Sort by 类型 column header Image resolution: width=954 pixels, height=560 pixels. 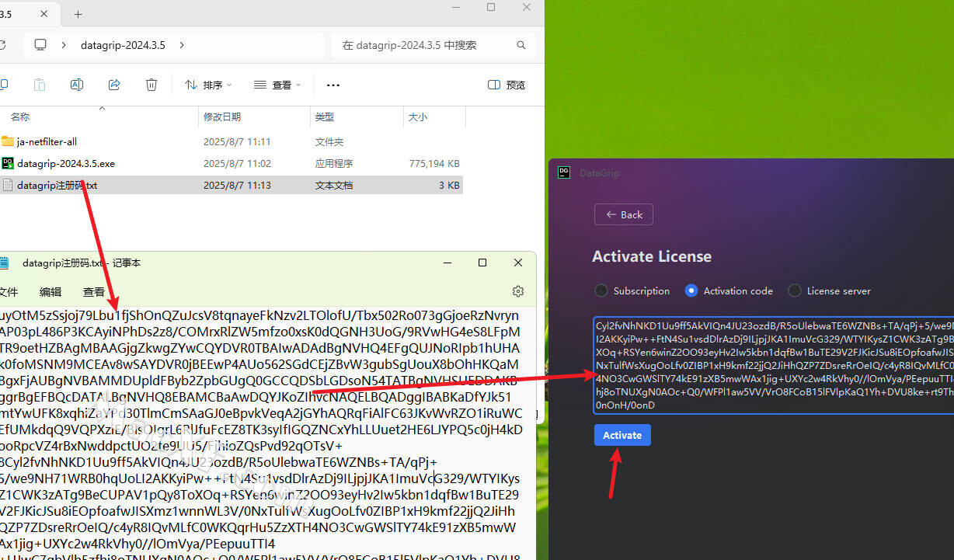tap(324, 117)
